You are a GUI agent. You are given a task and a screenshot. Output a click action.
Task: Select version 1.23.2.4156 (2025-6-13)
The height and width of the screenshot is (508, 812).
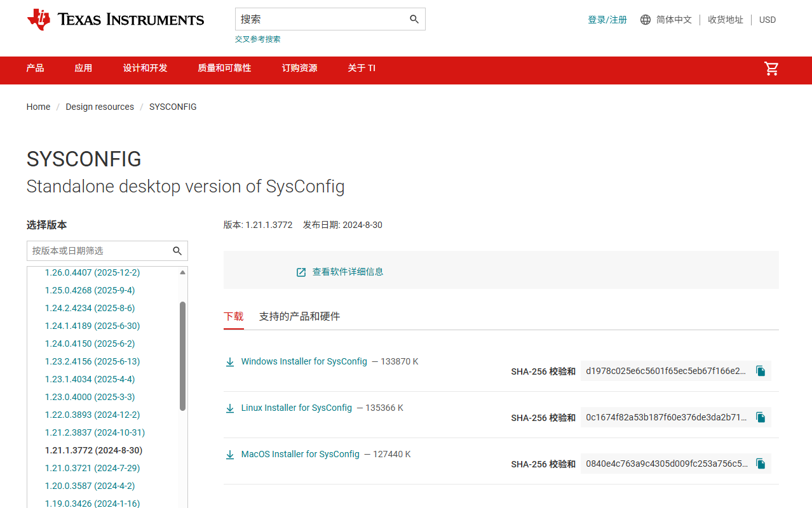pyautogui.click(x=92, y=361)
